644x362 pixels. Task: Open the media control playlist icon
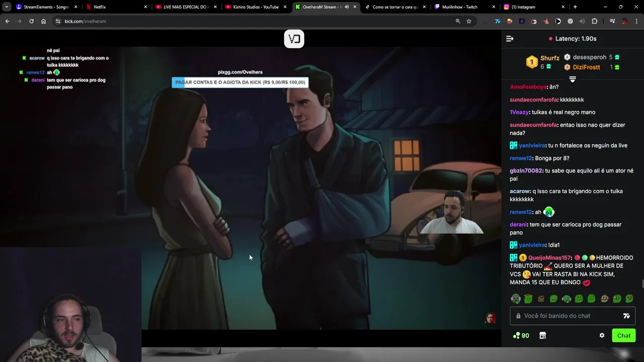tap(612, 21)
